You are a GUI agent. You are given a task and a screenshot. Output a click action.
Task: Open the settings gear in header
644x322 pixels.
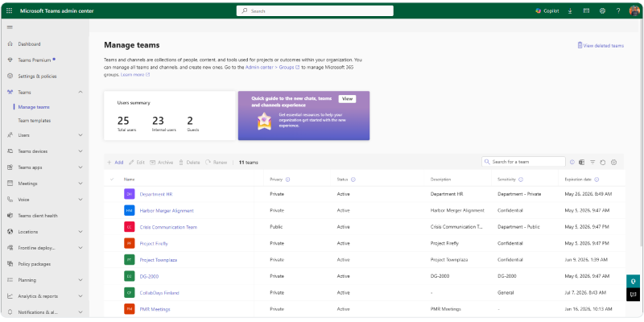[x=602, y=11]
